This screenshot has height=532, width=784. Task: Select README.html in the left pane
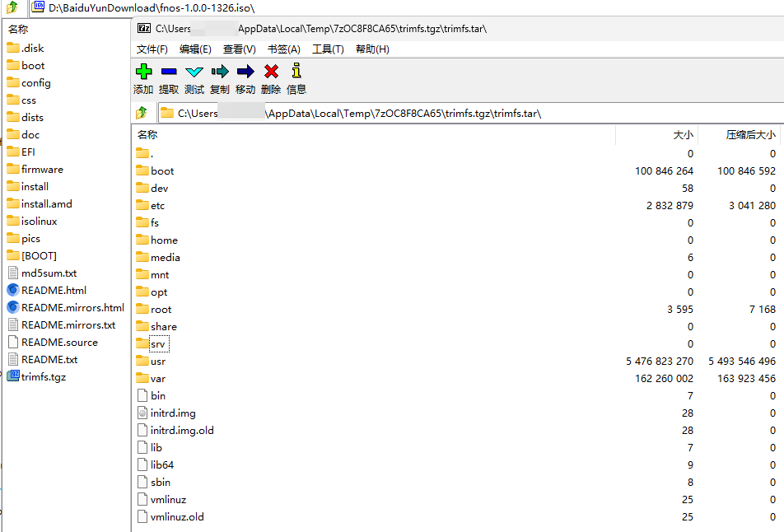54,291
